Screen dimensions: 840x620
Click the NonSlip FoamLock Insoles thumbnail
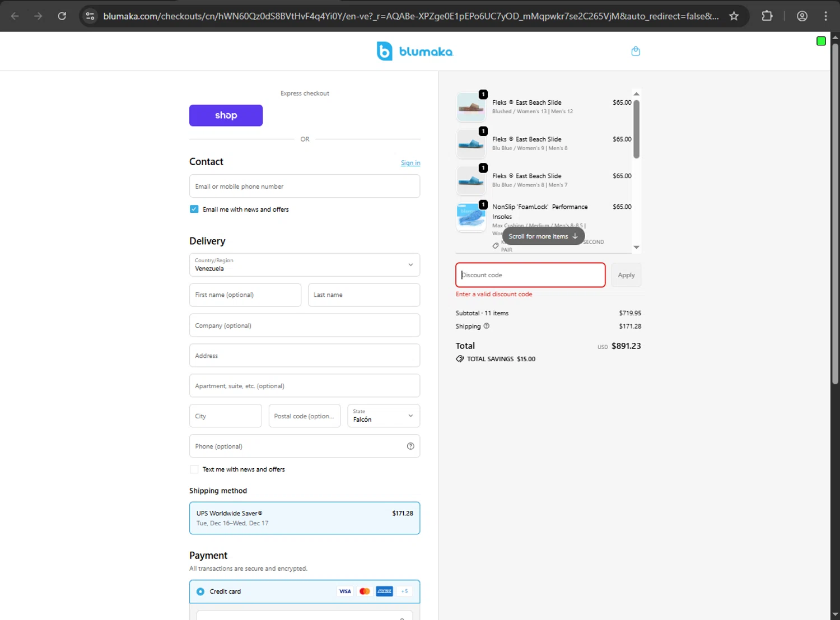[471, 217]
